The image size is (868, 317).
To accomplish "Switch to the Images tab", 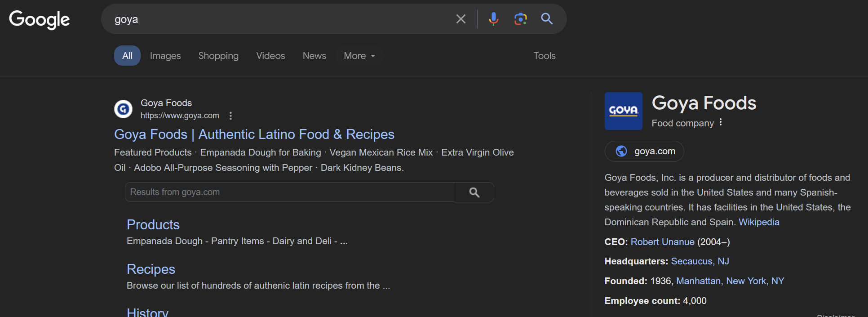I will pyautogui.click(x=165, y=56).
